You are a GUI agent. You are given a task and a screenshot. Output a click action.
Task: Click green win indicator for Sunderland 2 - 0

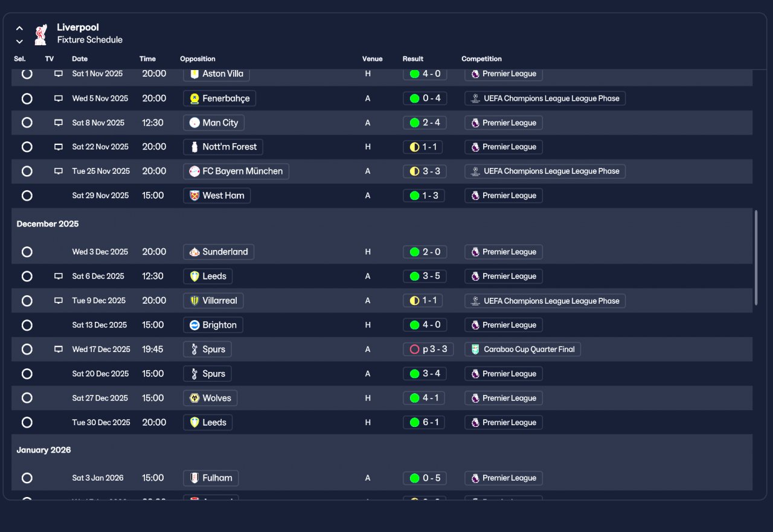414,252
